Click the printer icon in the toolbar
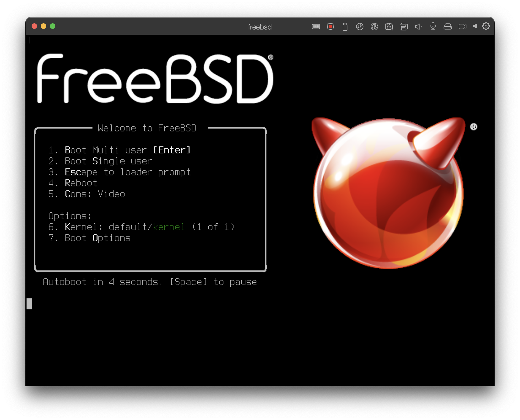 click(x=404, y=27)
